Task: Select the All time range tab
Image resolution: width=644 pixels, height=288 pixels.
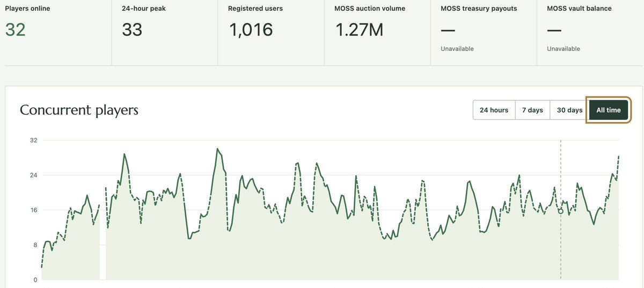Action: (x=609, y=110)
